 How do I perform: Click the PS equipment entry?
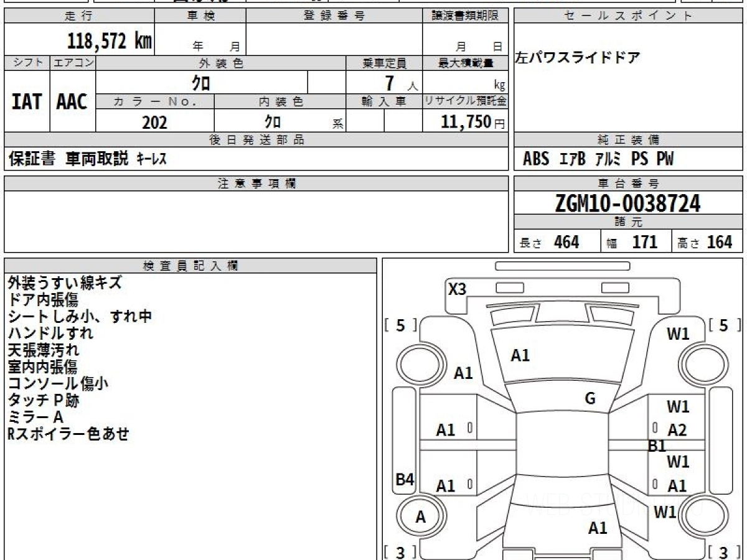coord(640,159)
